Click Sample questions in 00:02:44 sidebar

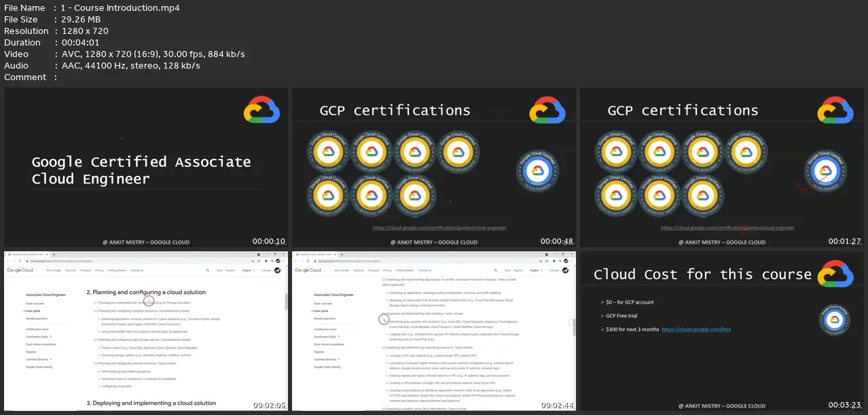325,319
